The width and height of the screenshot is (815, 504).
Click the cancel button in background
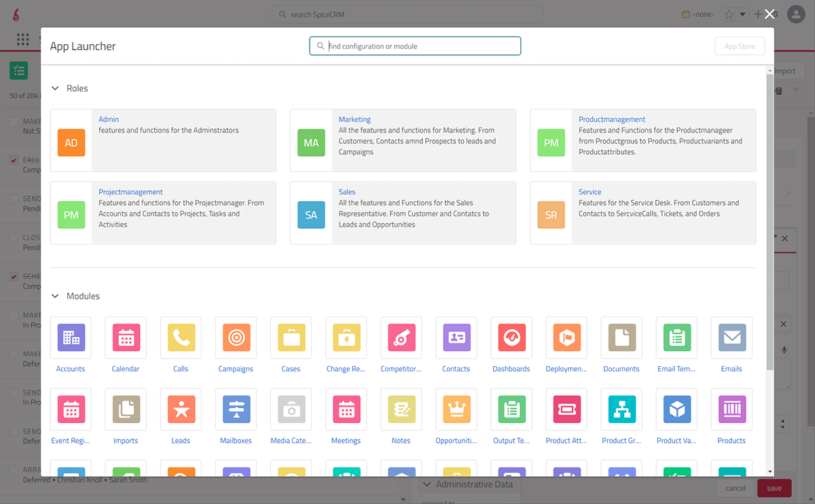736,488
